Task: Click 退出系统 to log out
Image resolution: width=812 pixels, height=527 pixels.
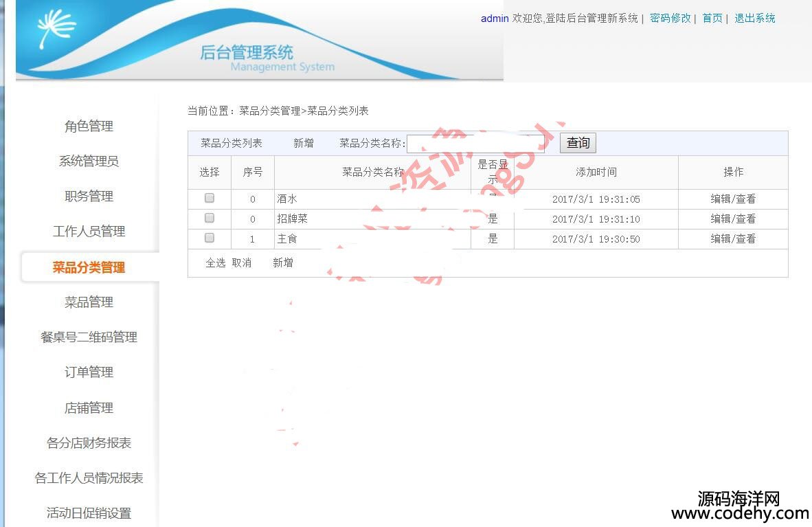Action: coord(754,18)
